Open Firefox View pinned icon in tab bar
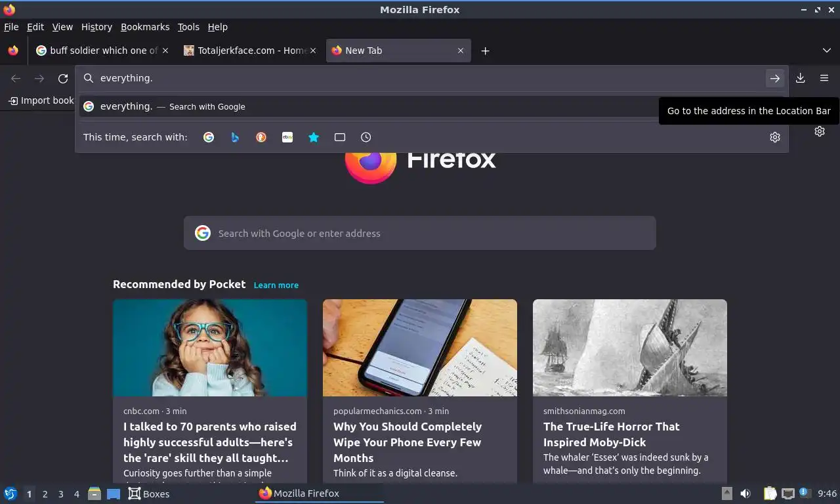Image resolution: width=840 pixels, height=504 pixels. tap(13, 51)
